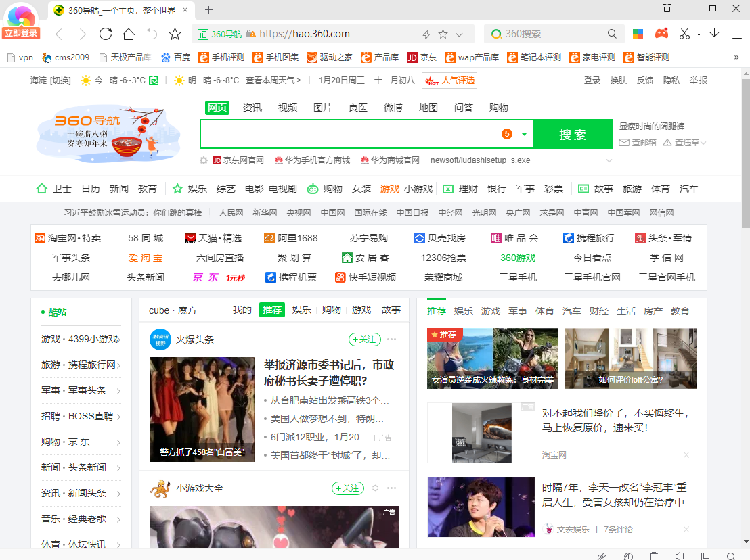Expand the address bar dropdown arrow
Viewport: 750px width, 560px height.
point(459,34)
